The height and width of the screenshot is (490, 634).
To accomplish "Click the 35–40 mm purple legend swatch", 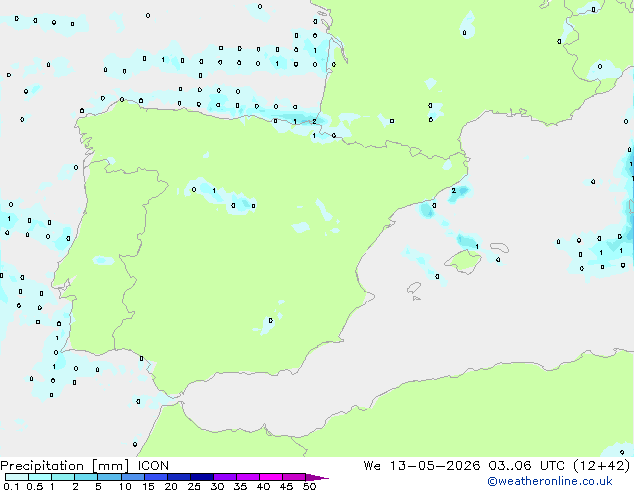I will point(247,477).
